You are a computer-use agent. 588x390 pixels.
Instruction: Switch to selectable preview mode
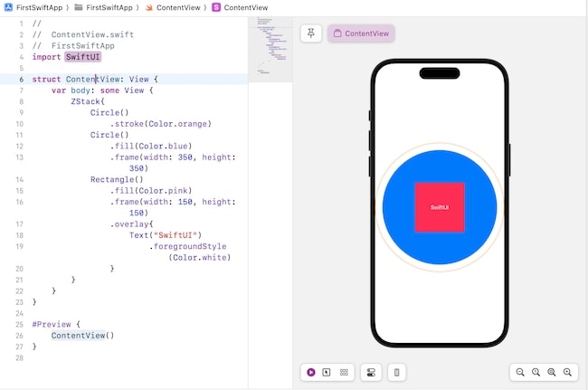pos(327,372)
